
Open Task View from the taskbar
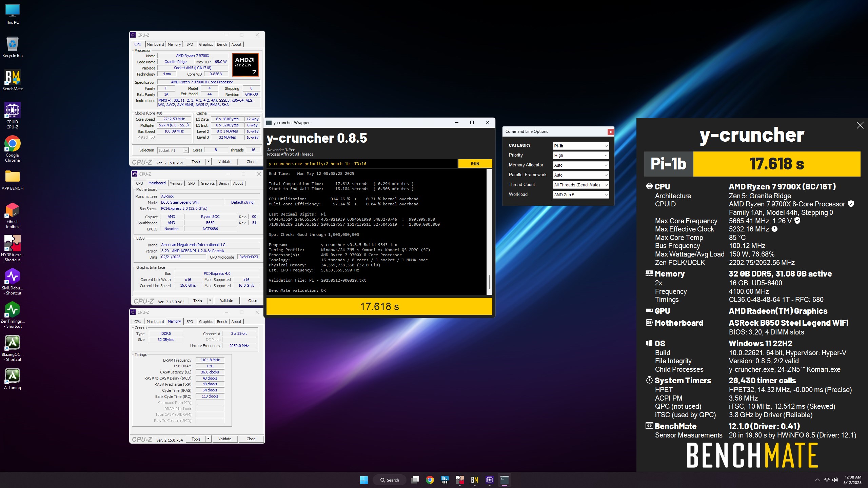(x=415, y=480)
